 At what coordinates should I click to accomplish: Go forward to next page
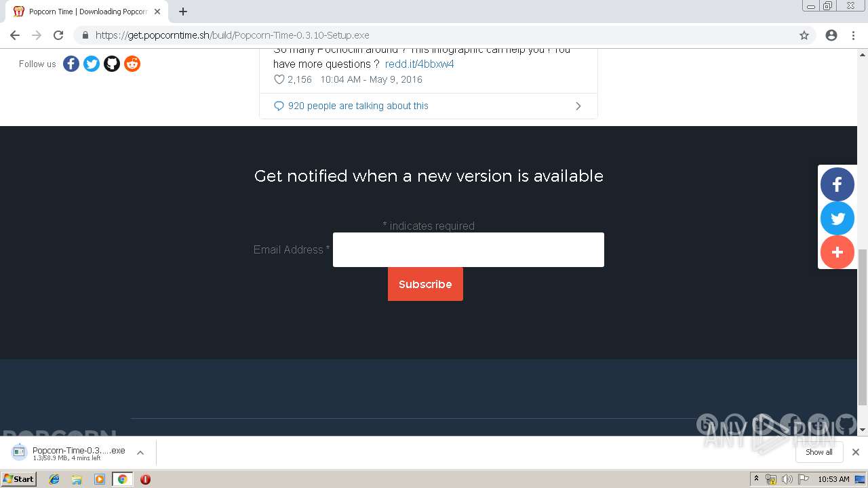(x=37, y=35)
